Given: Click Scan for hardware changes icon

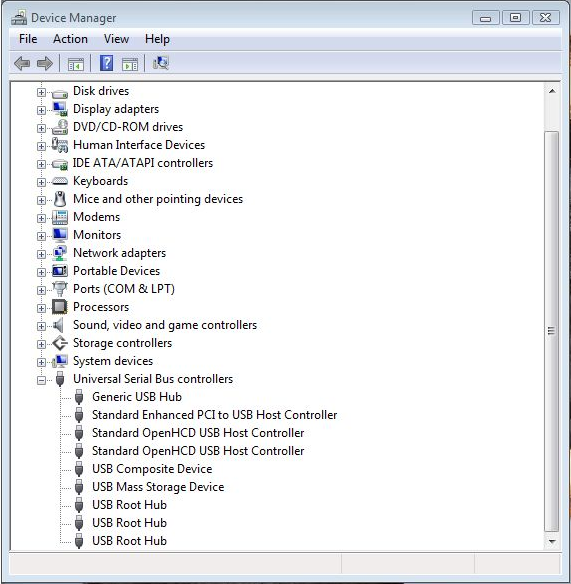Looking at the screenshot, I should 161,63.
